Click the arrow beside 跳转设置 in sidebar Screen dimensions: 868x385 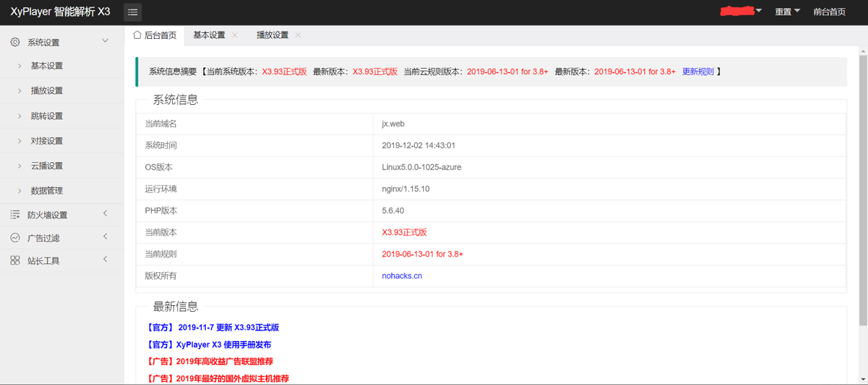click(x=20, y=116)
